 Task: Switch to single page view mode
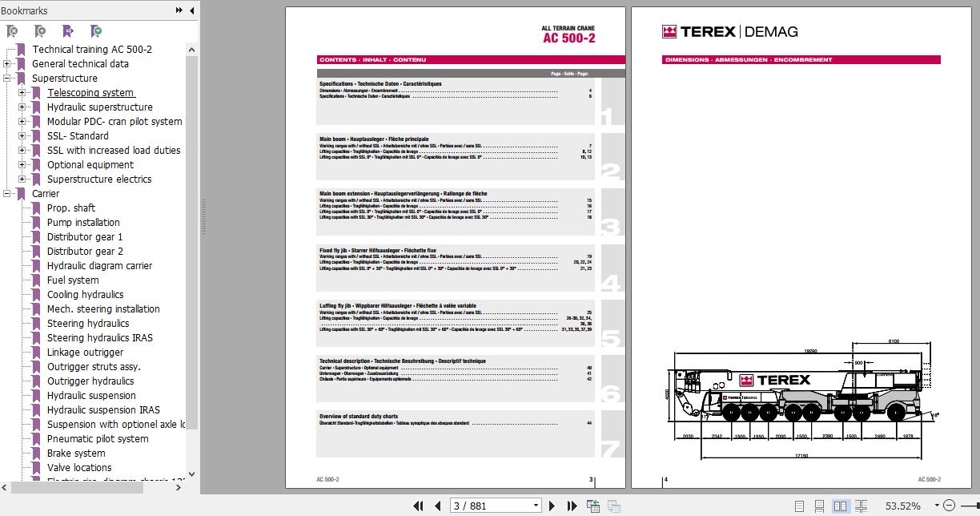(798, 506)
